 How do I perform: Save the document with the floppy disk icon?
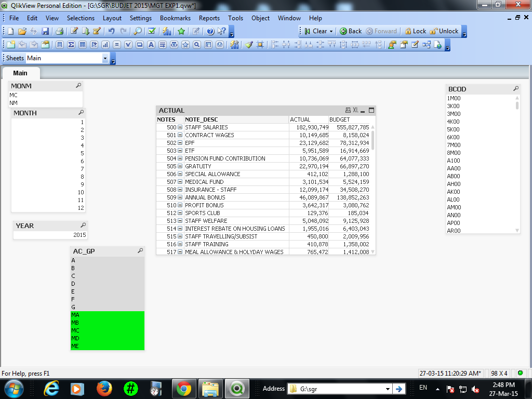45,31
